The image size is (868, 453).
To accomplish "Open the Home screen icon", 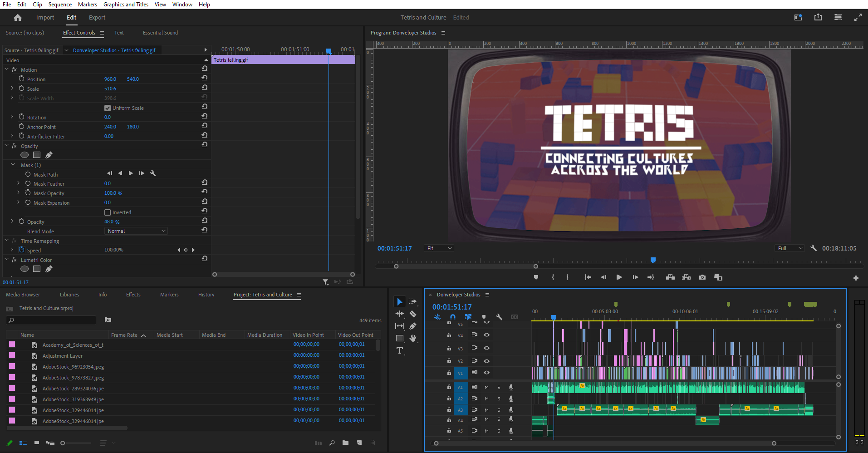I will coord(18,18).
